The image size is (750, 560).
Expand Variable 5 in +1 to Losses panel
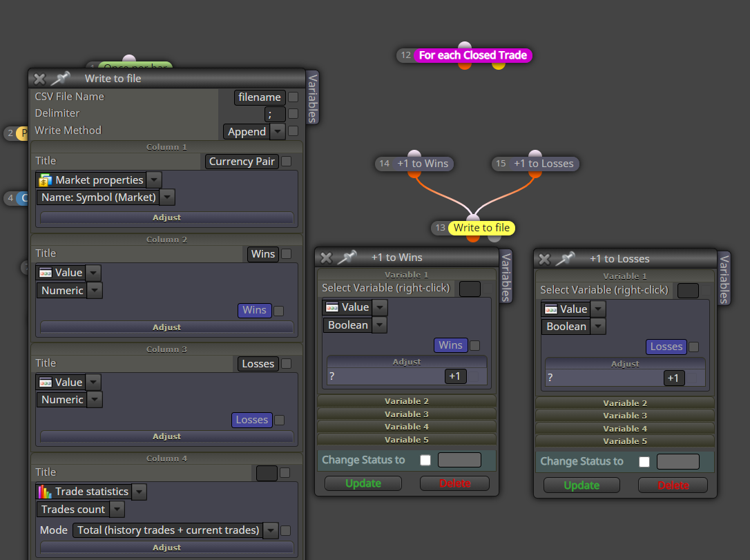coord(625,441)
